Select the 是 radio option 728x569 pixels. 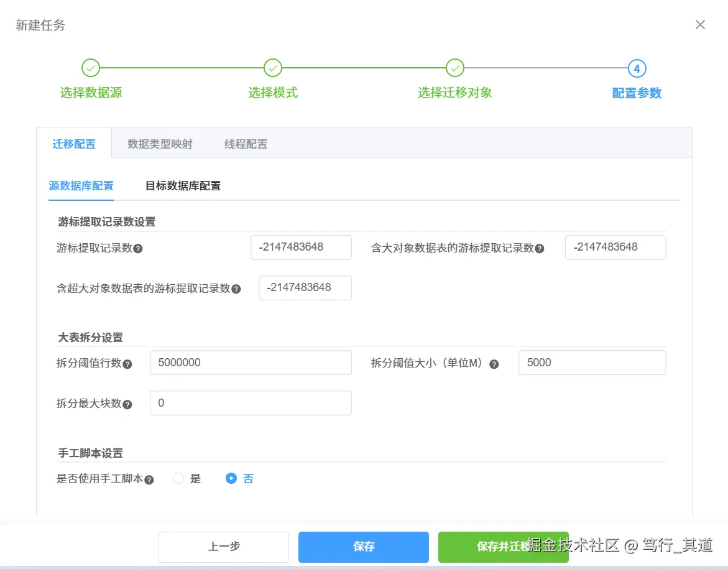point(178,478)
